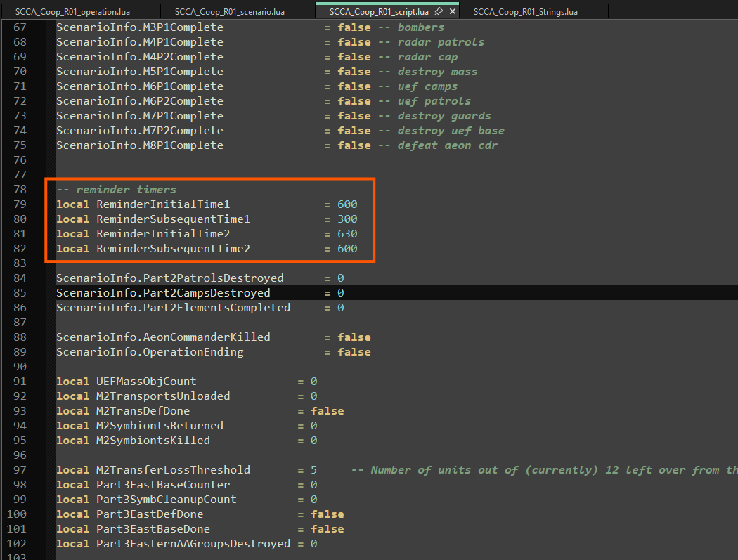Switch to SCCA_Coop_R01_operation.lua tab

click(72, 12)
